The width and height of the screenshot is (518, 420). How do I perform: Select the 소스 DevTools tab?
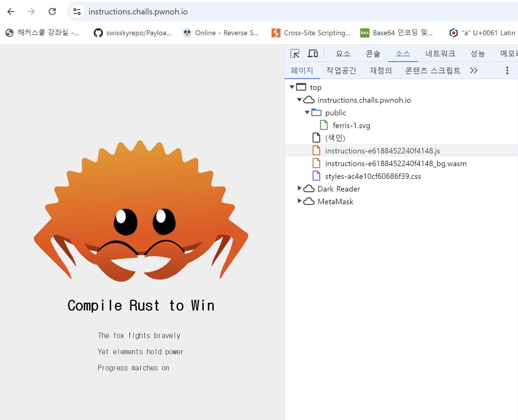[x=403, y=54]
